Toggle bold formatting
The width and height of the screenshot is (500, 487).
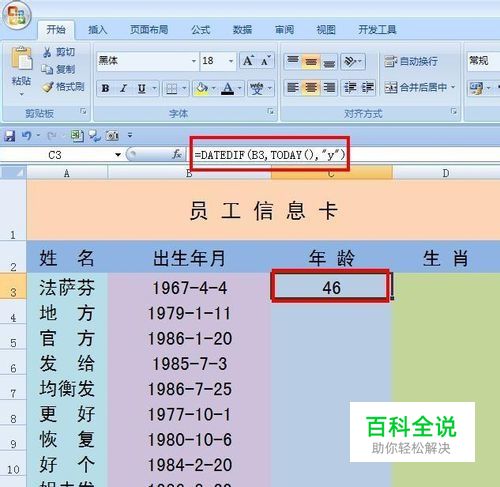106,88
